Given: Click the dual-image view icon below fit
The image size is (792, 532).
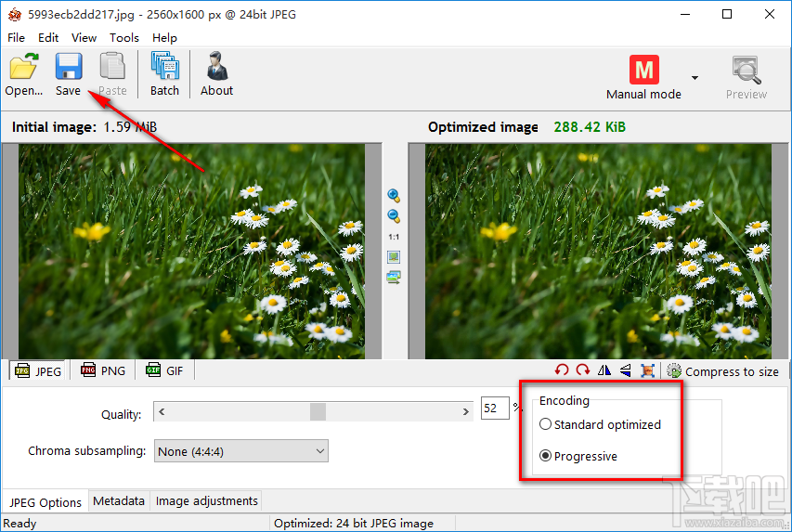Looking at the screenshot, I should [394, 278].
